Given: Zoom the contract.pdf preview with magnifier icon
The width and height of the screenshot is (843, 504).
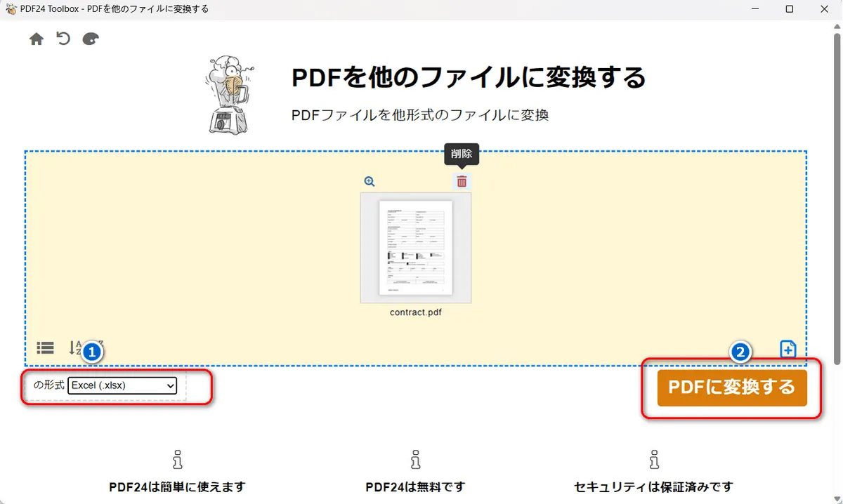Looking at the screenshot, I should (x=370, y=181).
